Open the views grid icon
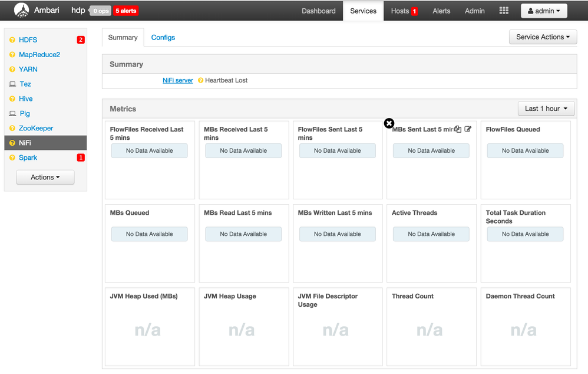The image size is (588, 374). (x=504, y=11)
